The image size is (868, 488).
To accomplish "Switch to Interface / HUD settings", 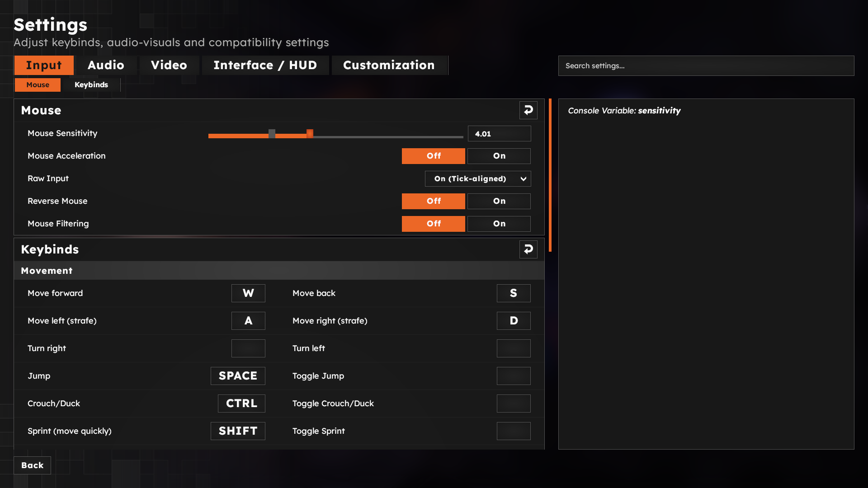I will coord(265,65).
